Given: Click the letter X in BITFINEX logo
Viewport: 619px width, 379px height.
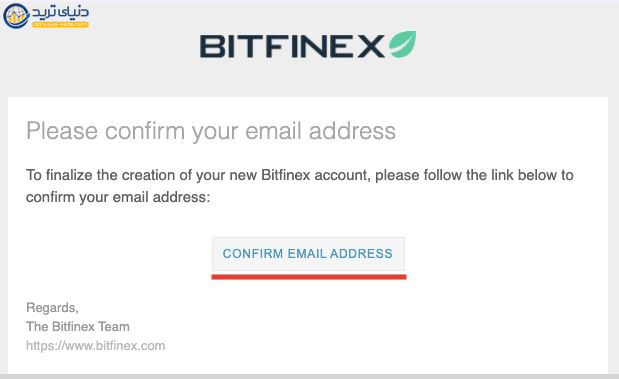Looking at the screenshot, I should point(371,46).
